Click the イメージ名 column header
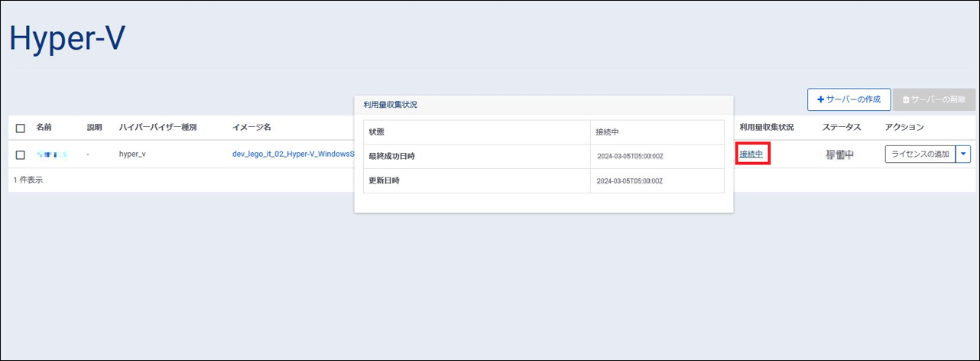The width and height of the screenshot is (980, 361). click(251, 127)
